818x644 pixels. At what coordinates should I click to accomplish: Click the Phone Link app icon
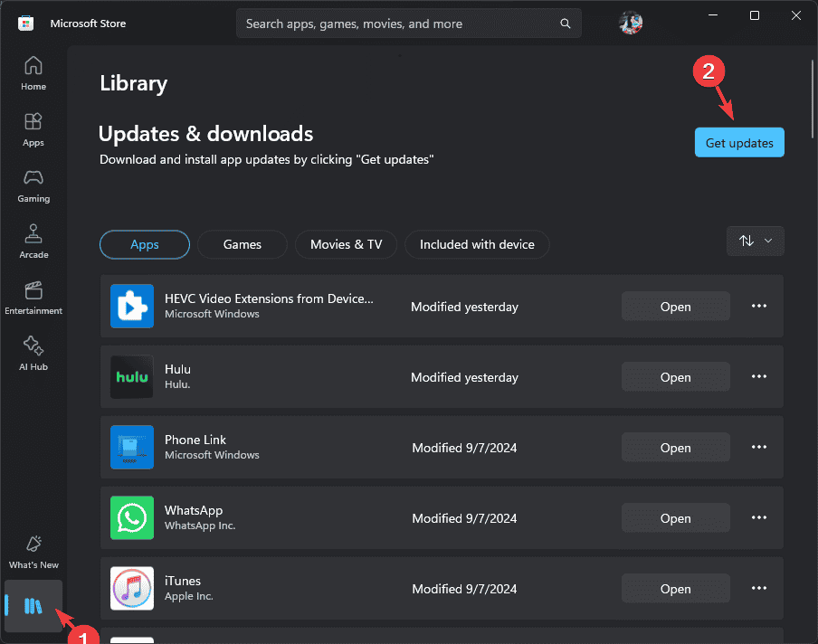pyautogui.click(x=132, y=447)
